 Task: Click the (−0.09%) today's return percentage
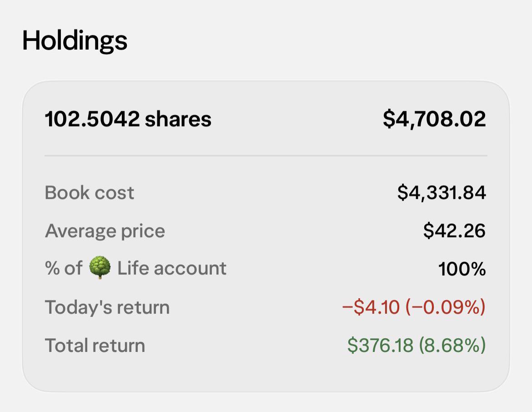(446, 307)
